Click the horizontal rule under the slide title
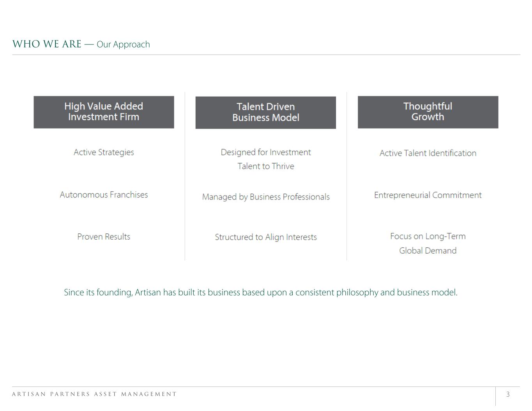 click(x=266, y=55)
